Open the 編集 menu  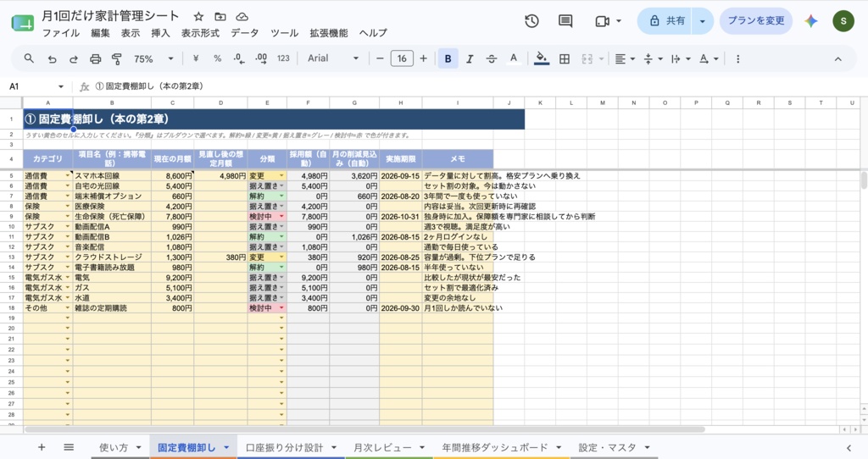pyautogui.click(x=100, y=33)
